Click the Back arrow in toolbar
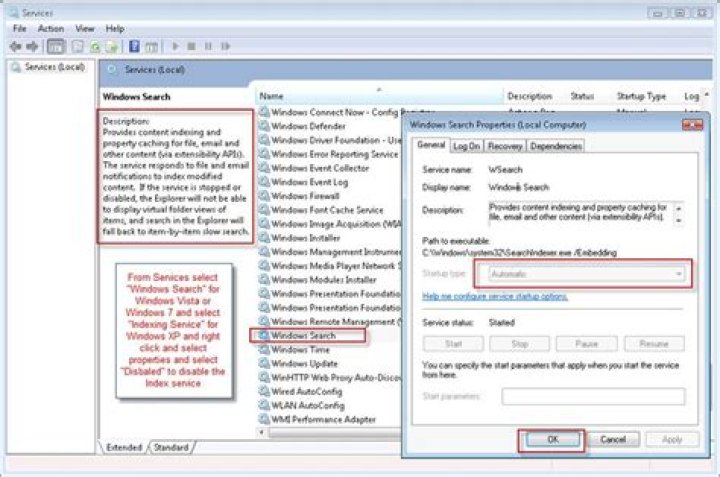The height and width of the screenshot is (477, 720). point(15,46)
